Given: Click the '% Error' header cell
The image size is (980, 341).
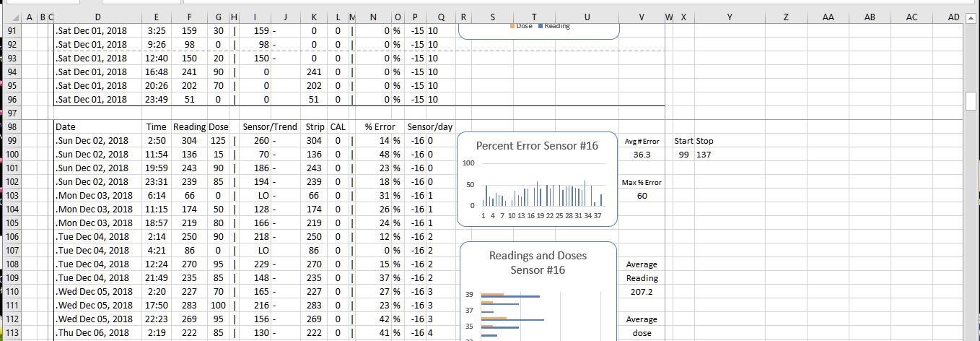Looking at the screenshot, I should pyautogui.click(x=380, y=126).
